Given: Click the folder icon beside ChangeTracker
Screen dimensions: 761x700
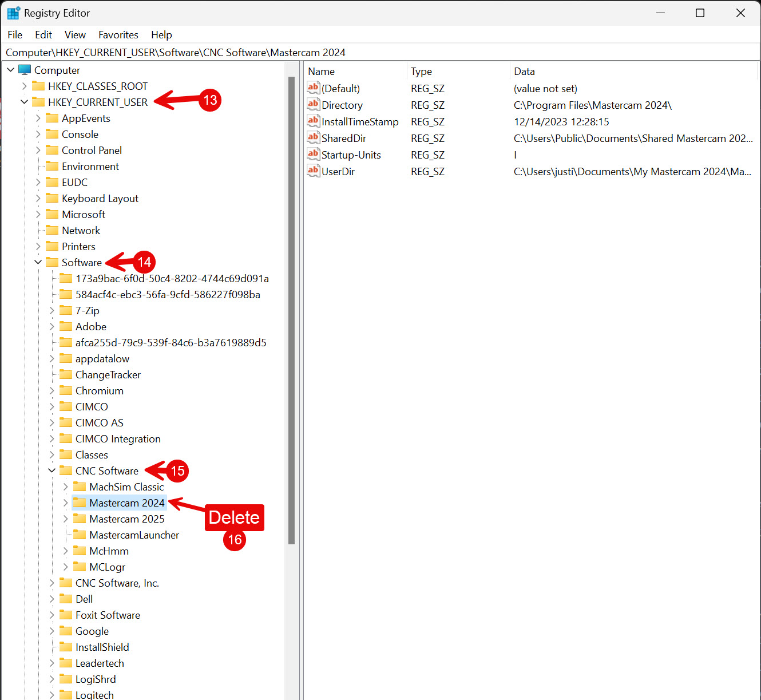Looking at the screenshot, I should point(66,374).
